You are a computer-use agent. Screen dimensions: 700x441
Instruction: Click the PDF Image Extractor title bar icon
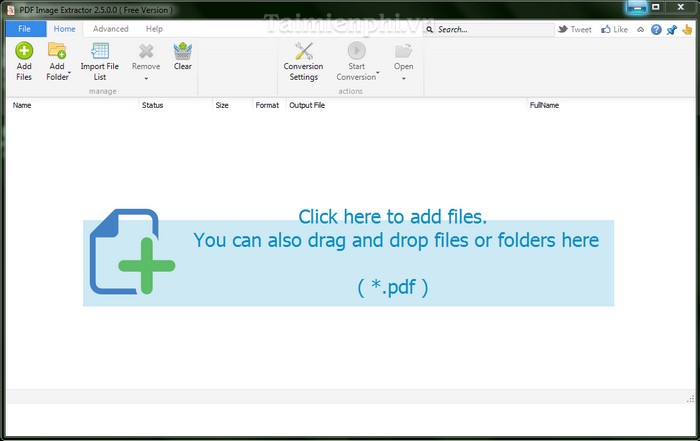point(10,10)
